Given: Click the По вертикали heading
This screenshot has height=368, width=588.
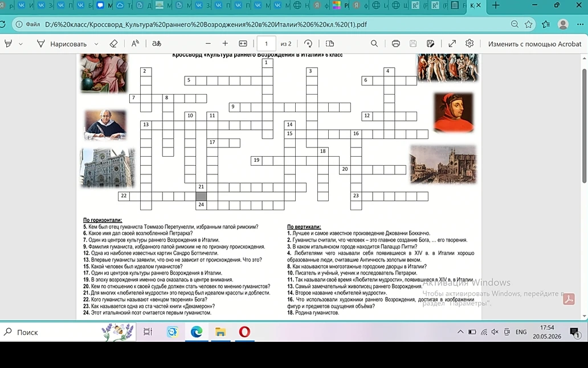Looking at the screenshot, I should tap(304, 227).
